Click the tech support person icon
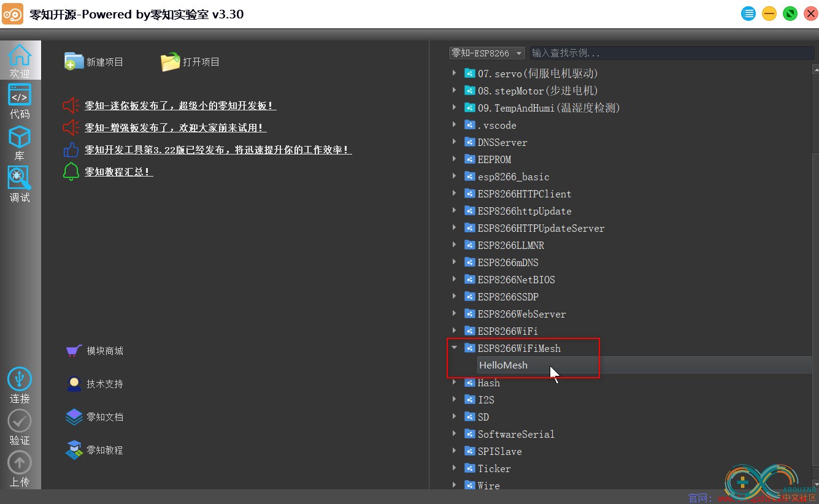819x504 pixels. 74,384
